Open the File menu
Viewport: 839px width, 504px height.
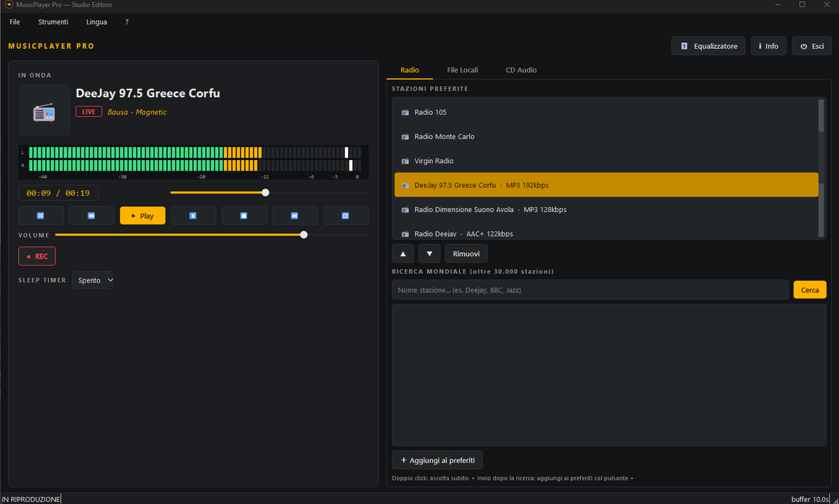coord(15,22)
